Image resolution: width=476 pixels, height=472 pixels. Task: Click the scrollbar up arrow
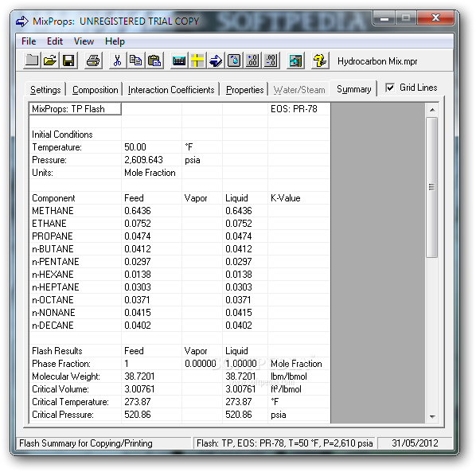[432, 110]
